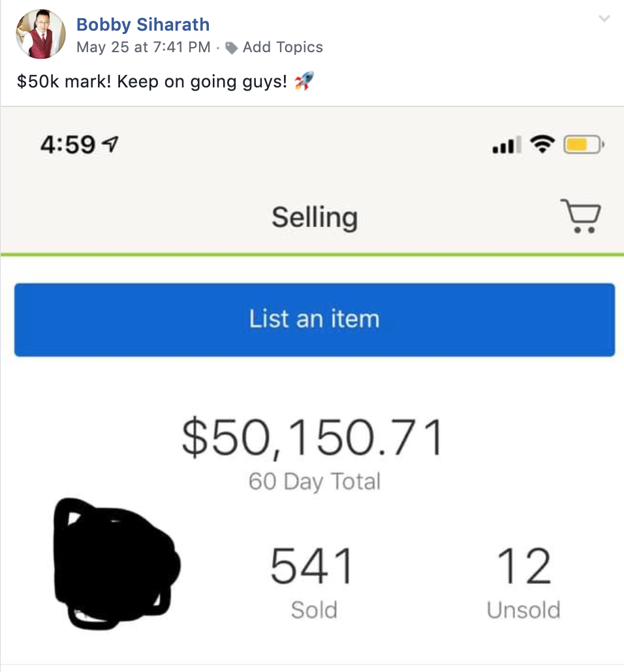Image resolution: width=624 pixels, height=672 pixels.
Task: Expand the post options chevron
Action: 604,18
